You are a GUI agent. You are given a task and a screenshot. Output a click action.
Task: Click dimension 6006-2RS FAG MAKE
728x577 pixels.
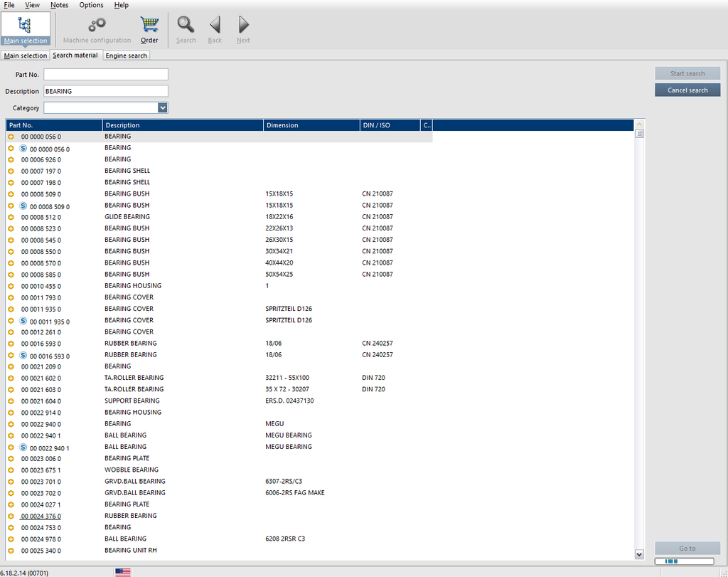click(x=295, y=493)
